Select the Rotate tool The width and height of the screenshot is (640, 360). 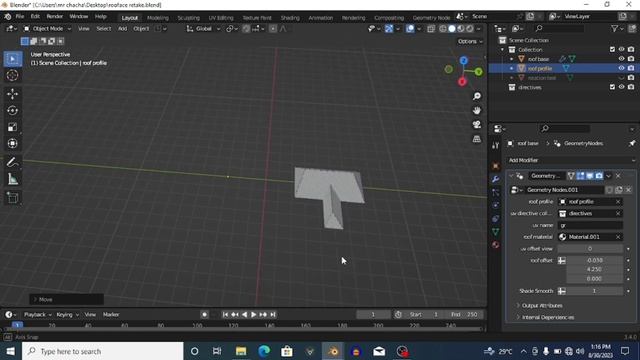13,111
